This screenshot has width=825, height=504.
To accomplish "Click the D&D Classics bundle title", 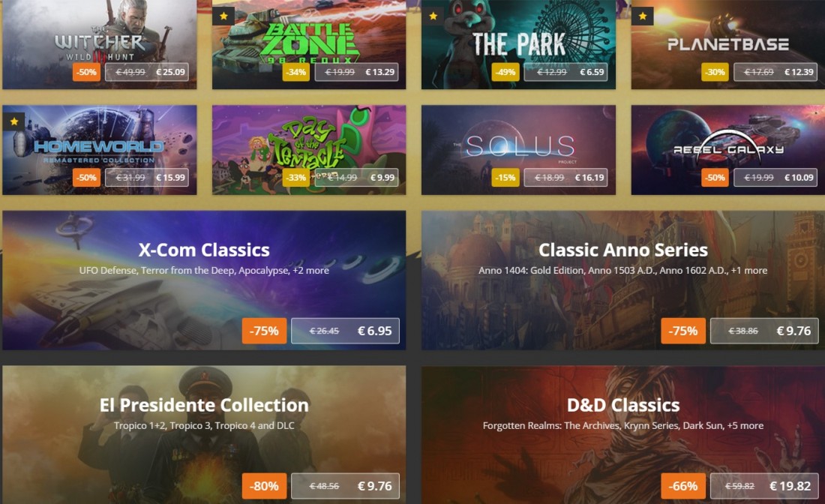I will tap(623, 405).
